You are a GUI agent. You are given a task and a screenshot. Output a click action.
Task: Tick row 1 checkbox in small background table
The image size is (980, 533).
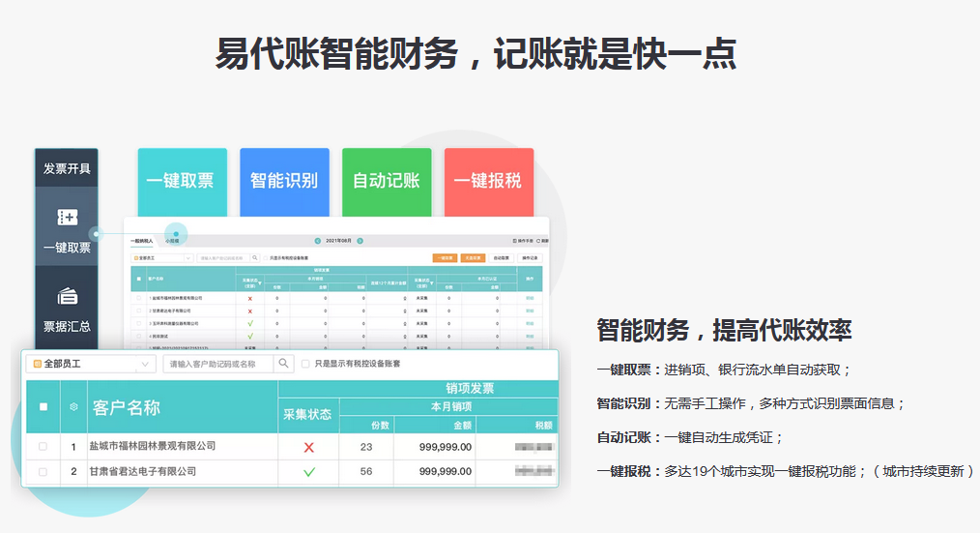click(x=139, y=298)
